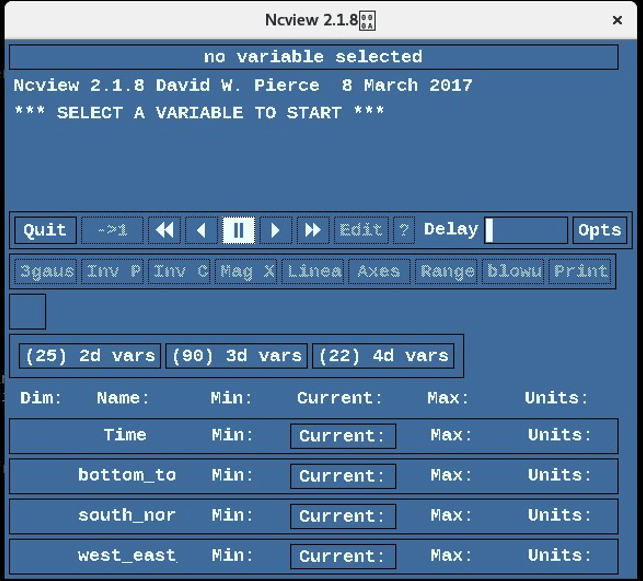Click the ->1 reset frame button
This screenshot has height=581, width=643.
112,230
